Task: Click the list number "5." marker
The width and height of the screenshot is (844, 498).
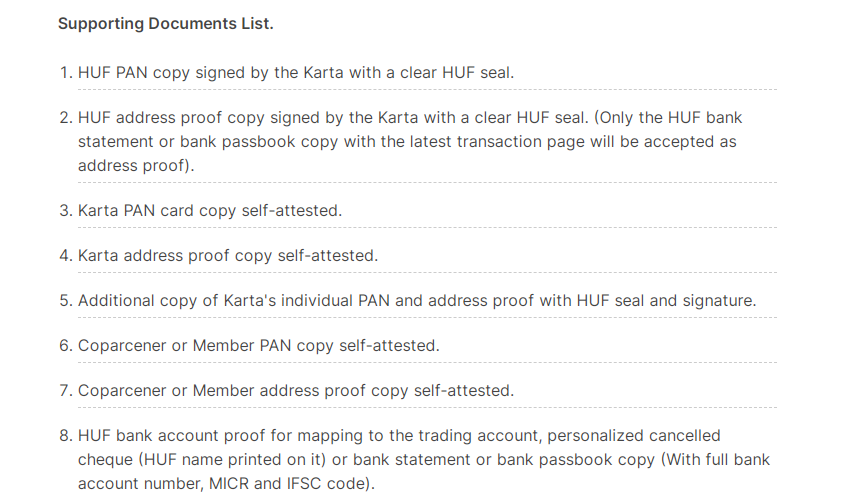Action: click(65, 300)
